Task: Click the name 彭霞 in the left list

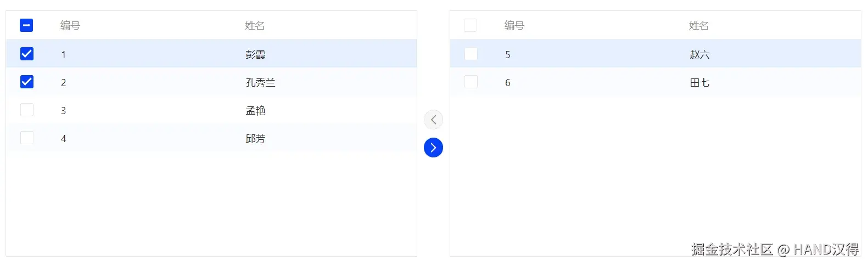Action: click(255, 55)
